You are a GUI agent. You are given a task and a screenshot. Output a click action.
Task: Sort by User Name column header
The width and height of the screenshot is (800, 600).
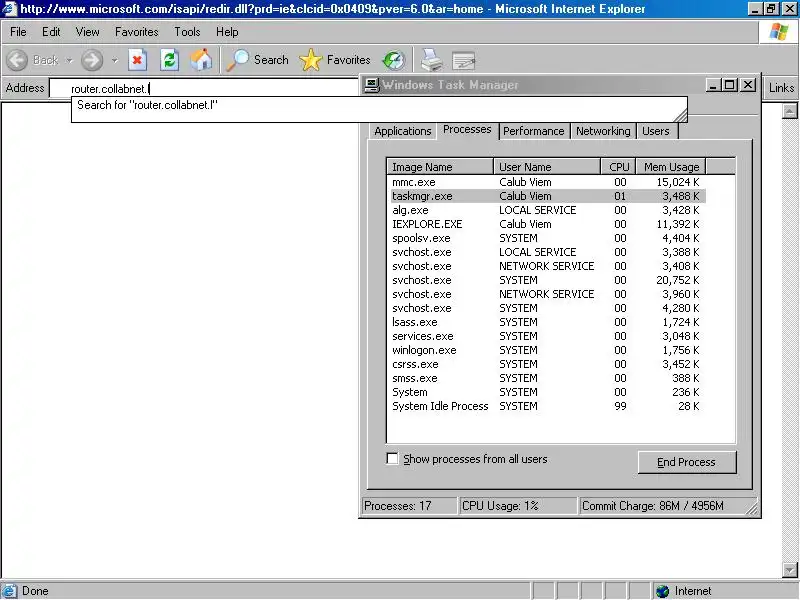[547, 167]
